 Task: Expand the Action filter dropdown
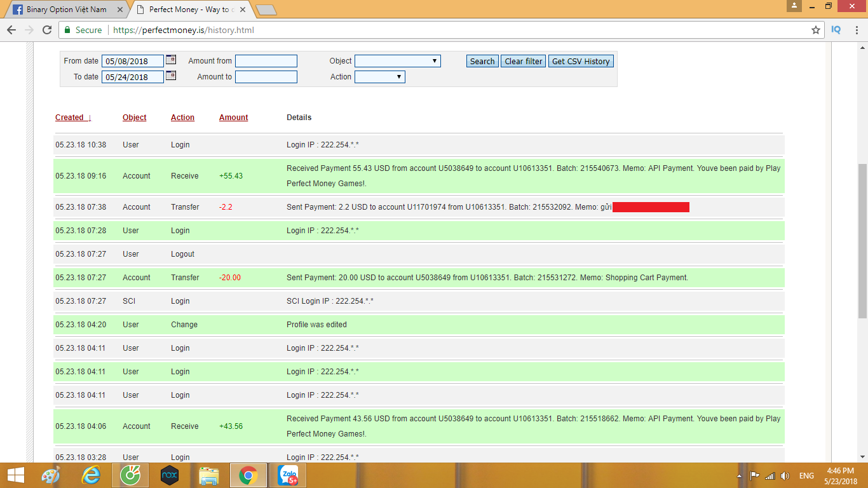coord(380,77)
